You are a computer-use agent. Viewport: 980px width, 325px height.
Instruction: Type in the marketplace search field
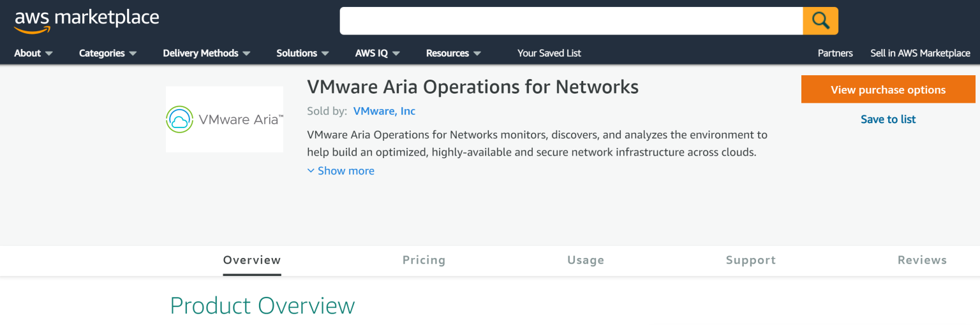570,21
